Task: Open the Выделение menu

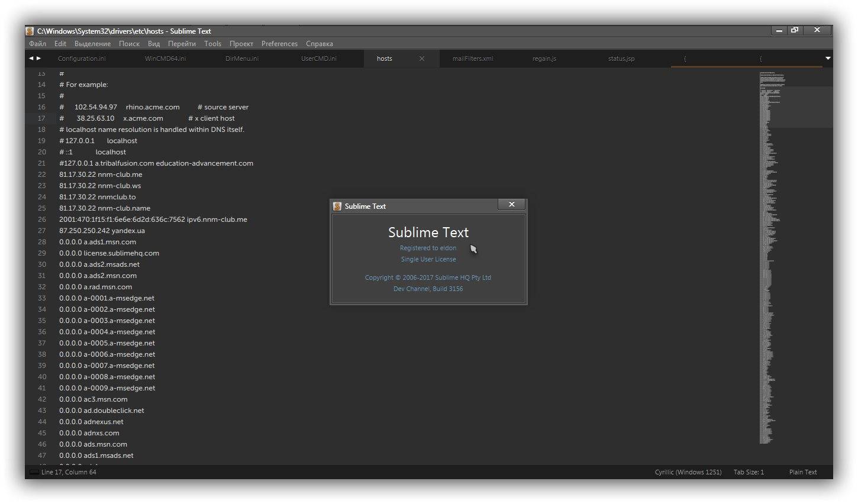Action: pyautogui.click(x=92, y=44)
